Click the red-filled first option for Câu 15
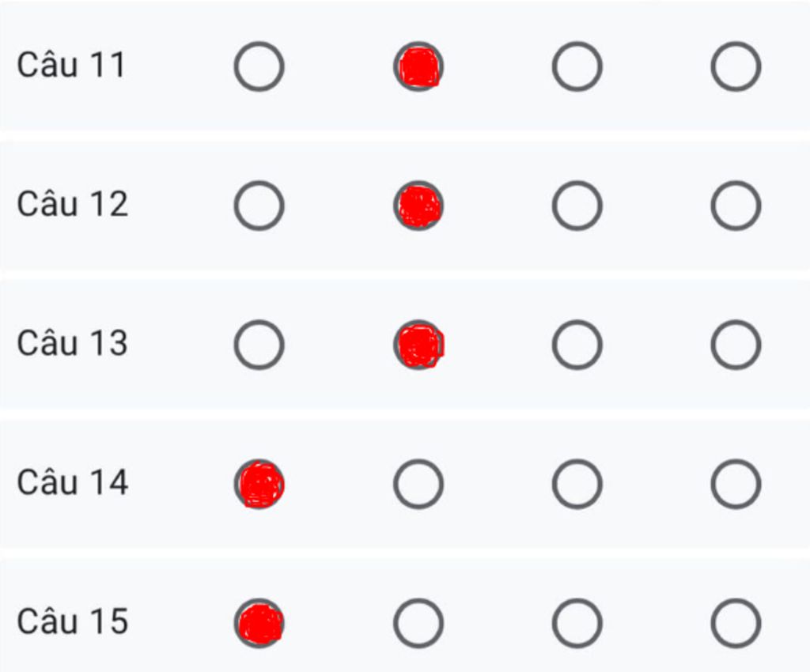The width and height of the screenshot is (810, 672). pos(259,623)
